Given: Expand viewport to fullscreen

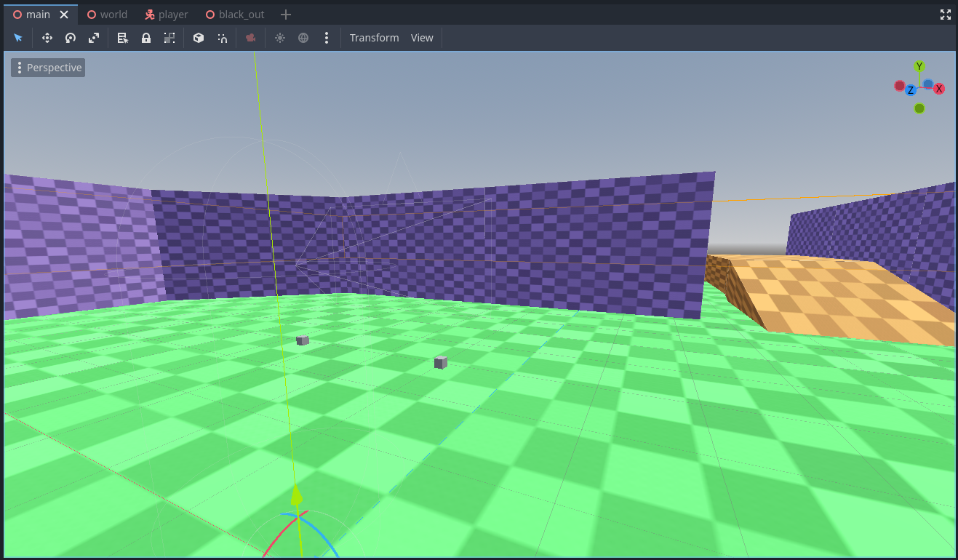Looking at the screenshot, I should pyautogui.click(x=945, y=14).
